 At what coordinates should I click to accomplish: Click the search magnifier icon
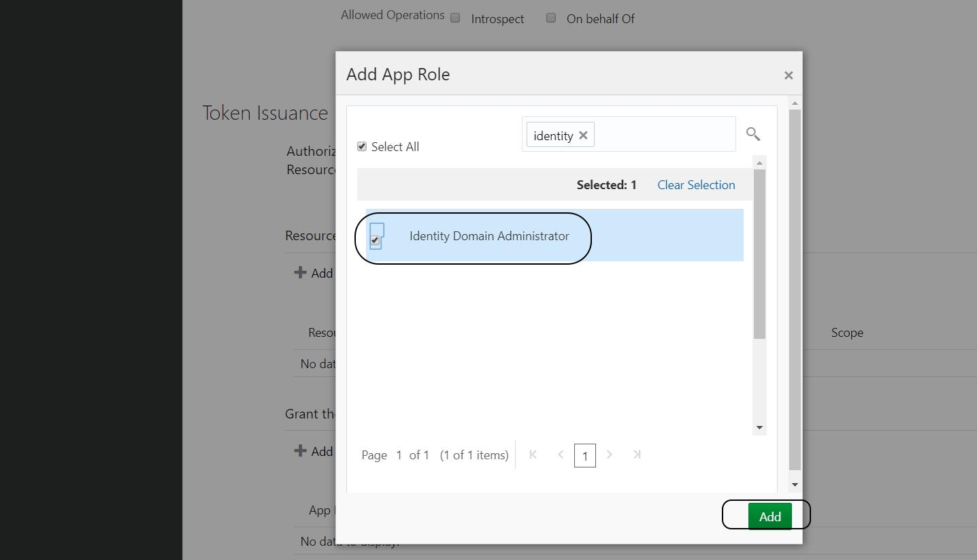click(752, 133)
